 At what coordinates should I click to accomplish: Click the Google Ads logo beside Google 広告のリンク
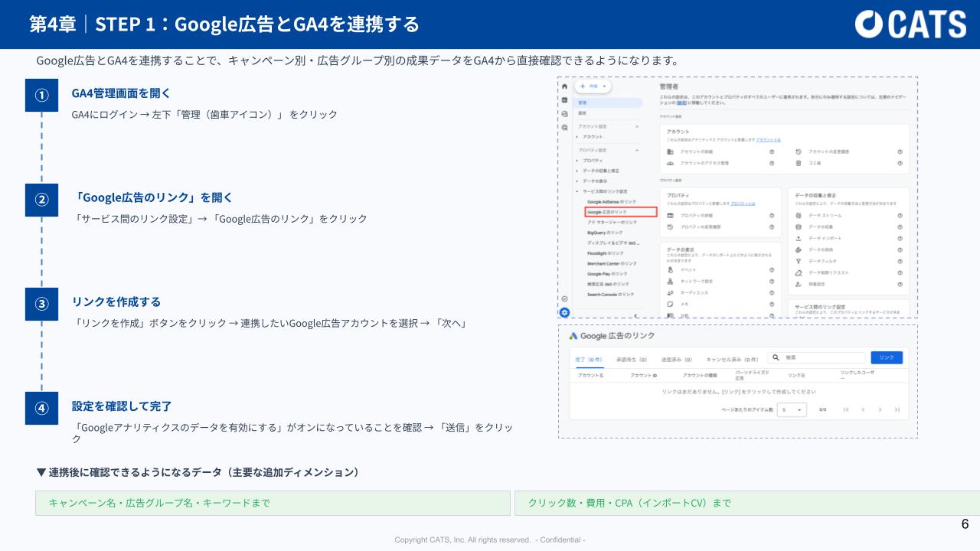click(x=573, y=336)
